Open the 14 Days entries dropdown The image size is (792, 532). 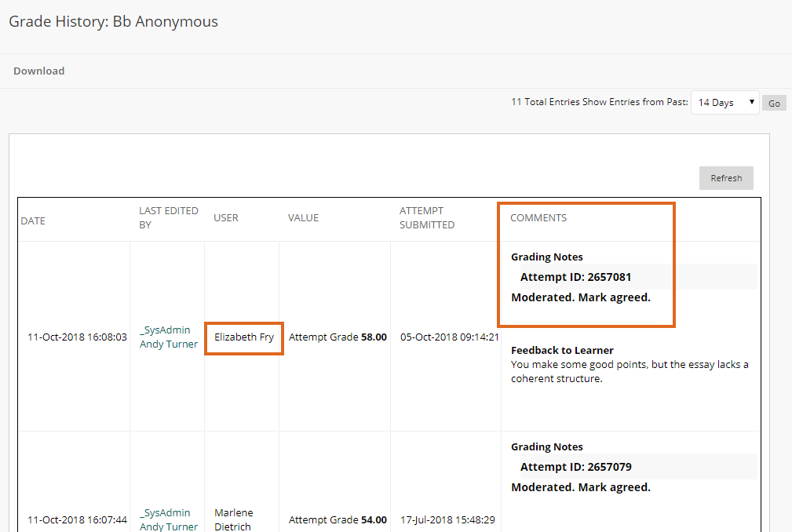coord(724,103)
